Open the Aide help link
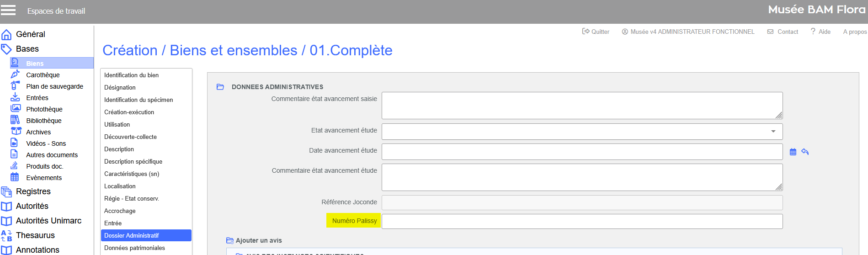The height and width of the screenshot is (255, 868). (x=820, y=32)
